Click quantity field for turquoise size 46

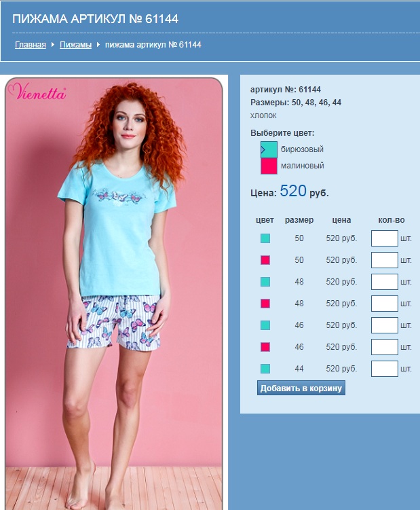tap(385, 325)
